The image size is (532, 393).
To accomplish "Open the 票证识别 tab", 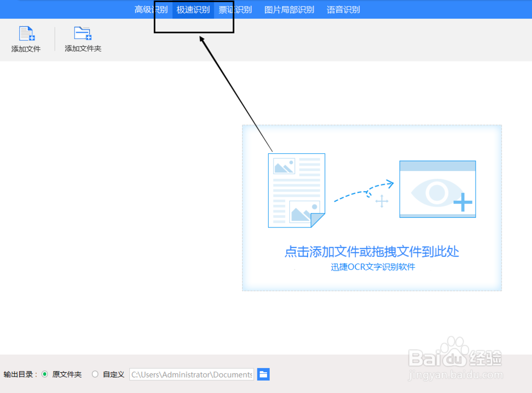I will [x=235, y=9].
